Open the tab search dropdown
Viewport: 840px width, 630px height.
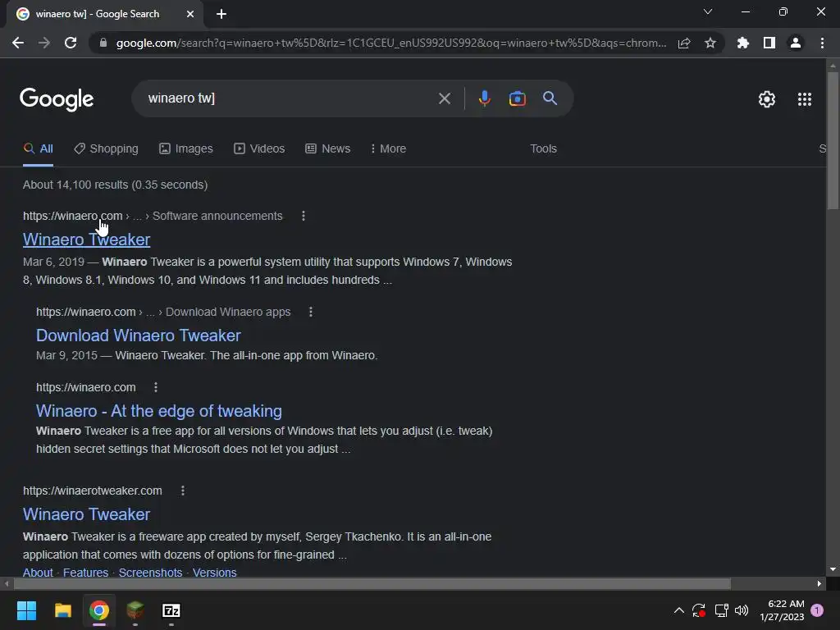coord(708,11)
